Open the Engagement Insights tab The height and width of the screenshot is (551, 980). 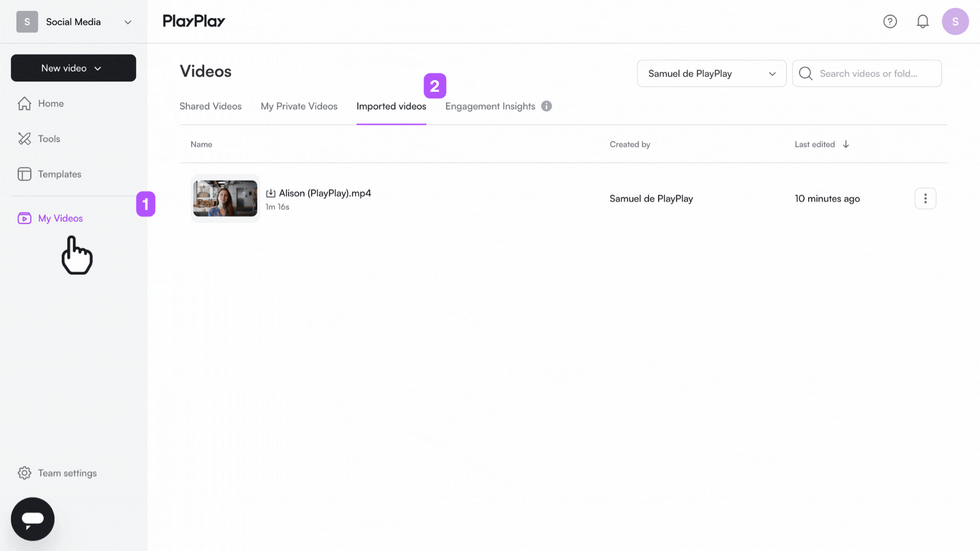(490, 106)
